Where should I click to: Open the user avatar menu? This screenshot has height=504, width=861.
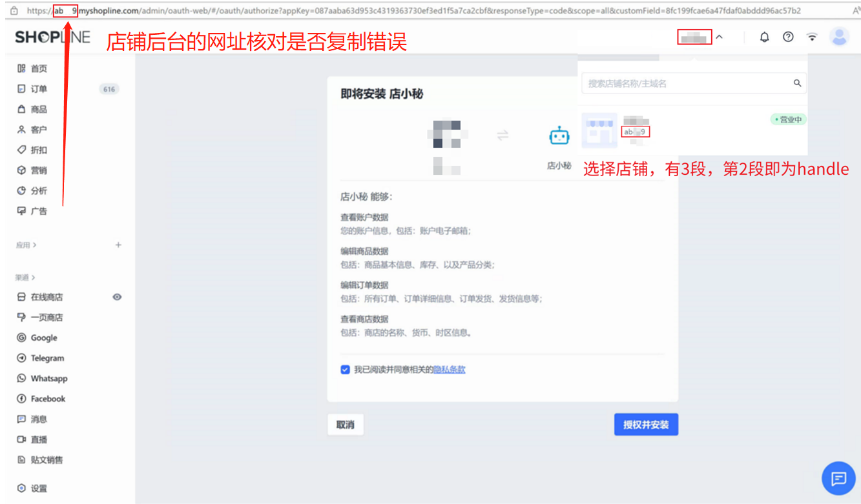(x=839, y=37)
